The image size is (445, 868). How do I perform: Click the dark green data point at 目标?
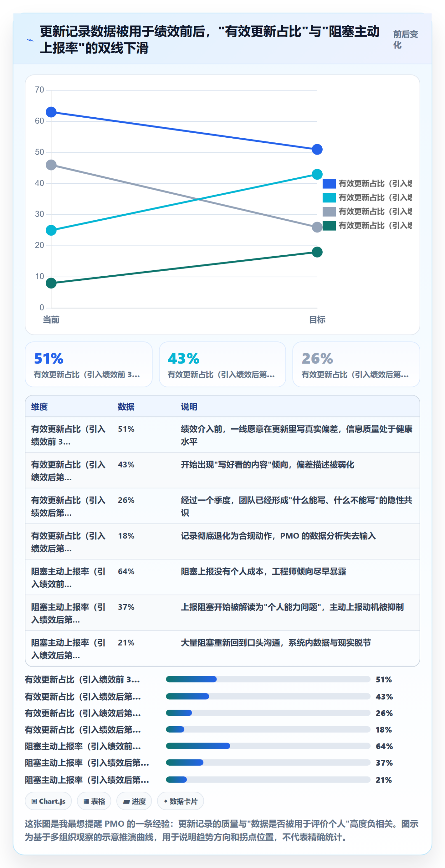317,252
